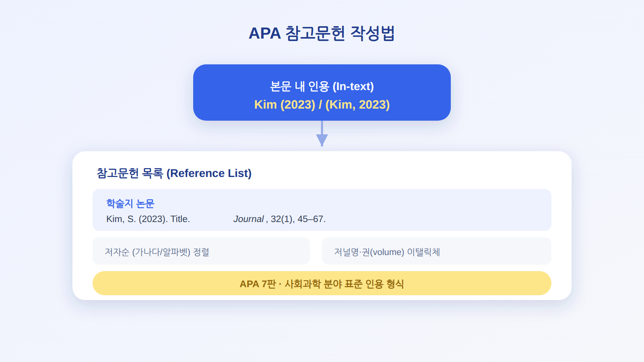Click the APA 참고문헌 작성법 title

(x=322, y=33)
